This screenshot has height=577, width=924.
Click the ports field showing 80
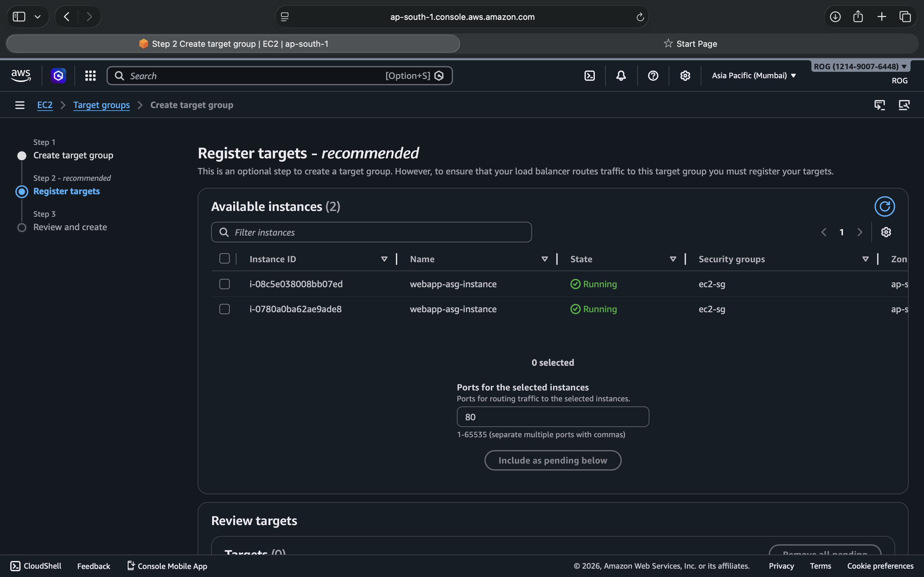coord(552,417)
